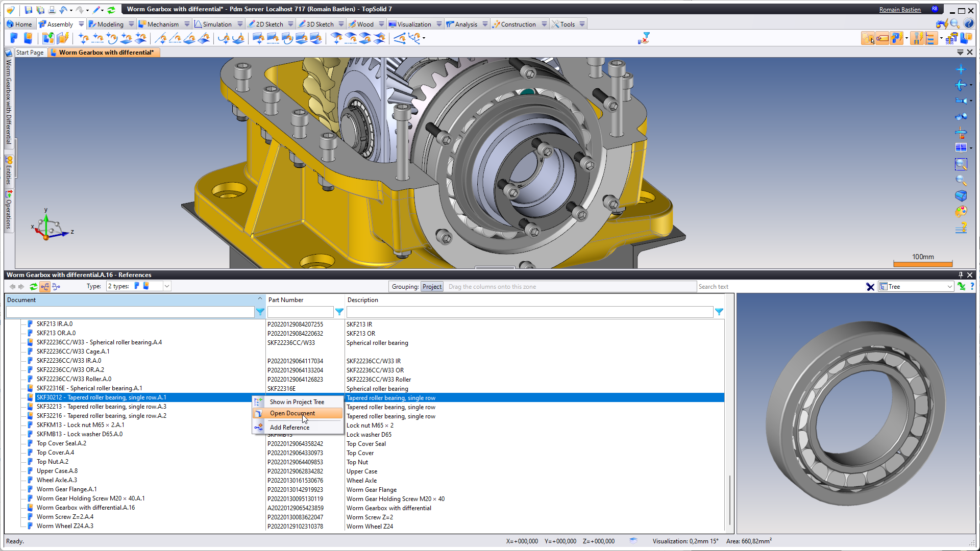Click the Document column filter text box
Image resolution: width=980 pixels, height=551 pixels.
[130, 312]
